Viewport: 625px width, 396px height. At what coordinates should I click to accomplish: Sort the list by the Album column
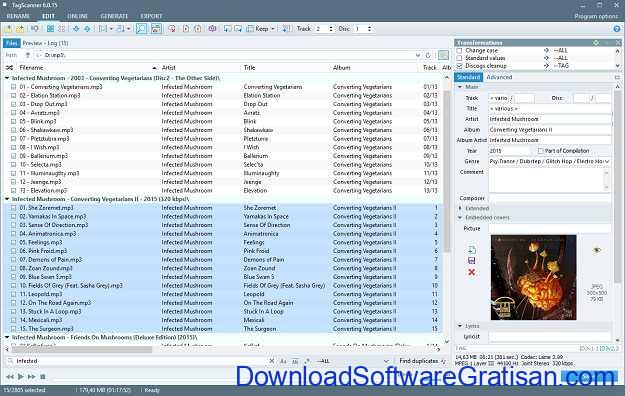point(342,67)
